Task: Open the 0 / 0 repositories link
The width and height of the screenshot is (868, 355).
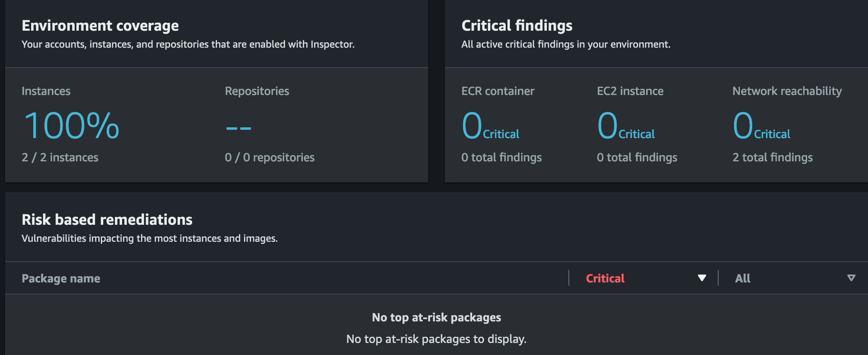Action: click(270, 158)
